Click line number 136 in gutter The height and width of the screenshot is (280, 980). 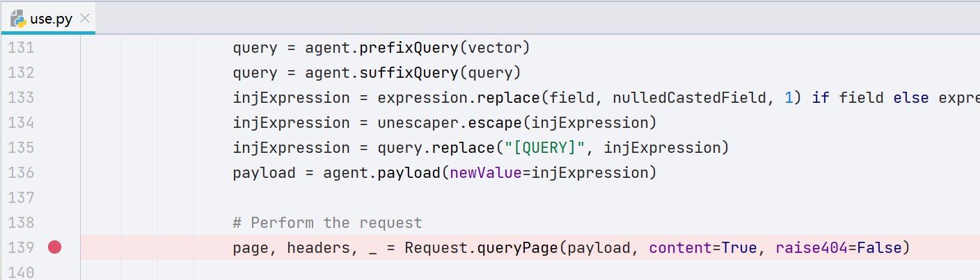point(21,173)
